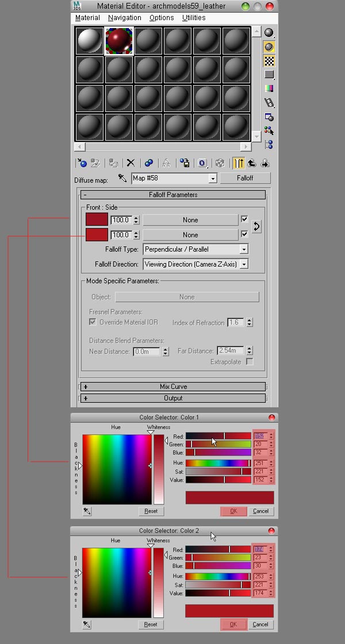This screenshot has width=345, height=644.
Task: Click the Get Material icon
Action: tap(82, 163)
